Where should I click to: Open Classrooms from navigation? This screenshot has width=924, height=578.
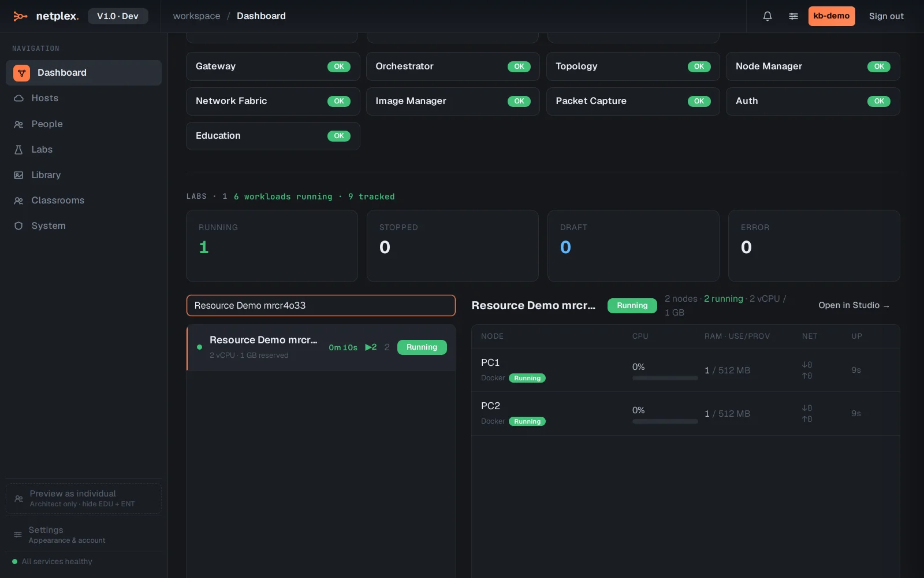[x=84, y=201]
